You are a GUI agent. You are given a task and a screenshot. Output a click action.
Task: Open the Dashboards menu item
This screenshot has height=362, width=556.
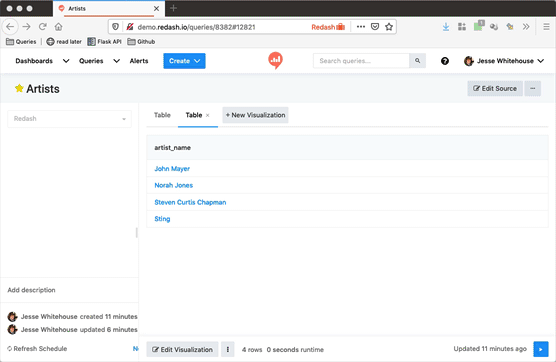[34, 61]
